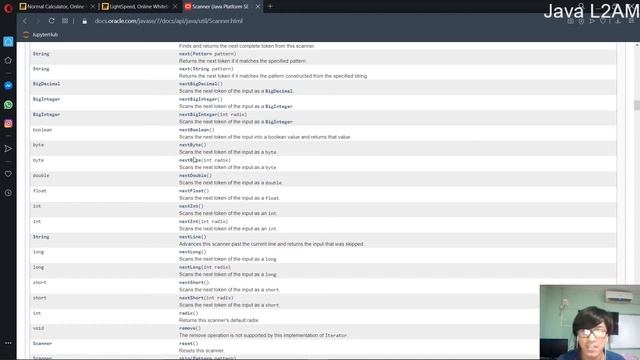Click Iterator link in remove description
Viewport: 640px width, 360px height.
point(336,336)
